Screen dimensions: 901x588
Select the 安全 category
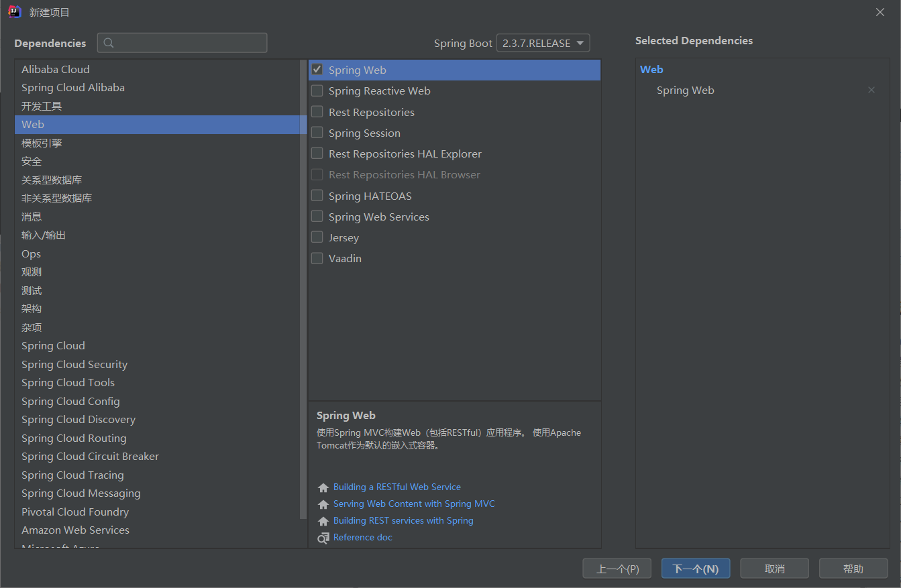(157, 162)
